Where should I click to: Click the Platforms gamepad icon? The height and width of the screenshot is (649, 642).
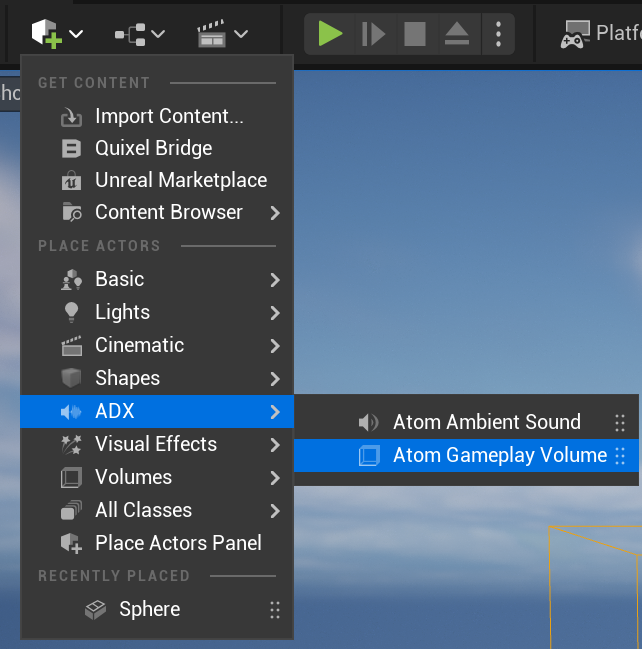(x=575, y=34)
